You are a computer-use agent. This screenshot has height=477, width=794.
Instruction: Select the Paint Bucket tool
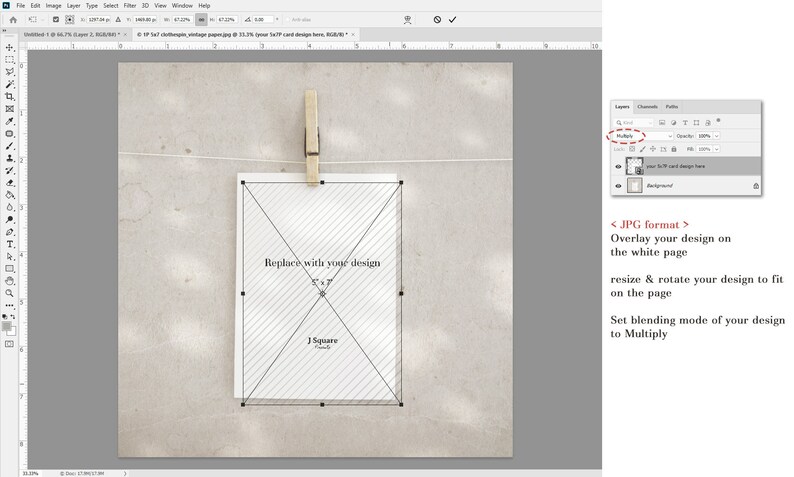tap(10, 195)
